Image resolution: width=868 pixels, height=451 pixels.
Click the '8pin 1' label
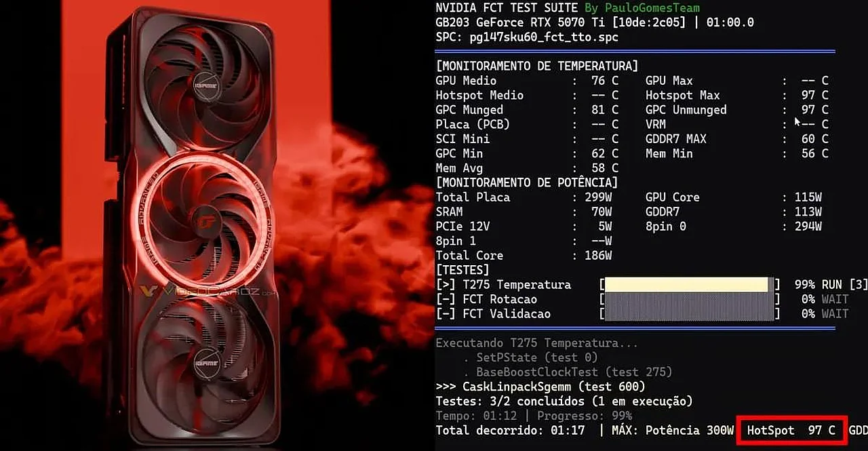click(x=456, y=241)
